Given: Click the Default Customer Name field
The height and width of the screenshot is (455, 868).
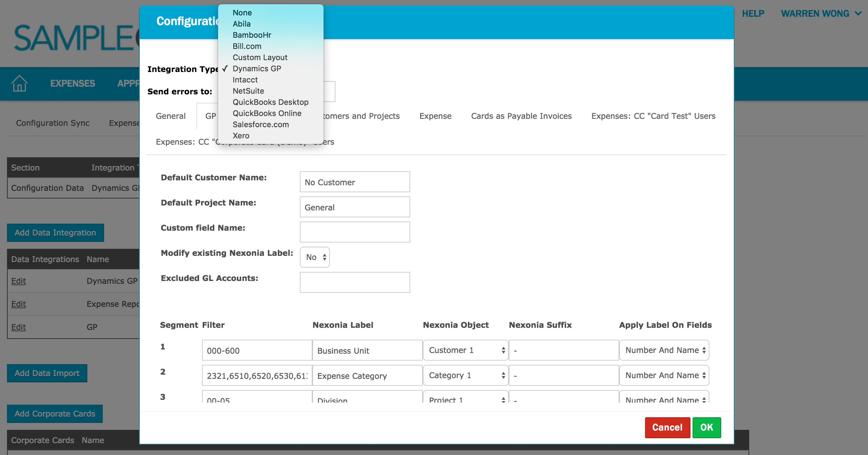Looking at the screenshot, I should pyautogui.click(x=355, y=182).
